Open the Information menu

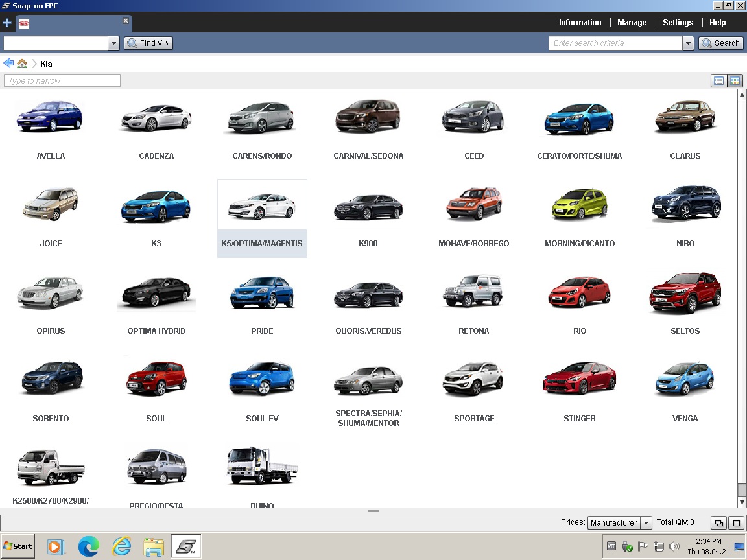coord(580,23)
